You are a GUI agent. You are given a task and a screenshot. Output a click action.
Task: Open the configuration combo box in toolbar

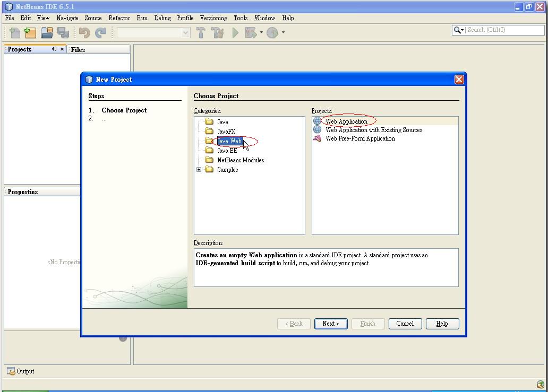153,33
